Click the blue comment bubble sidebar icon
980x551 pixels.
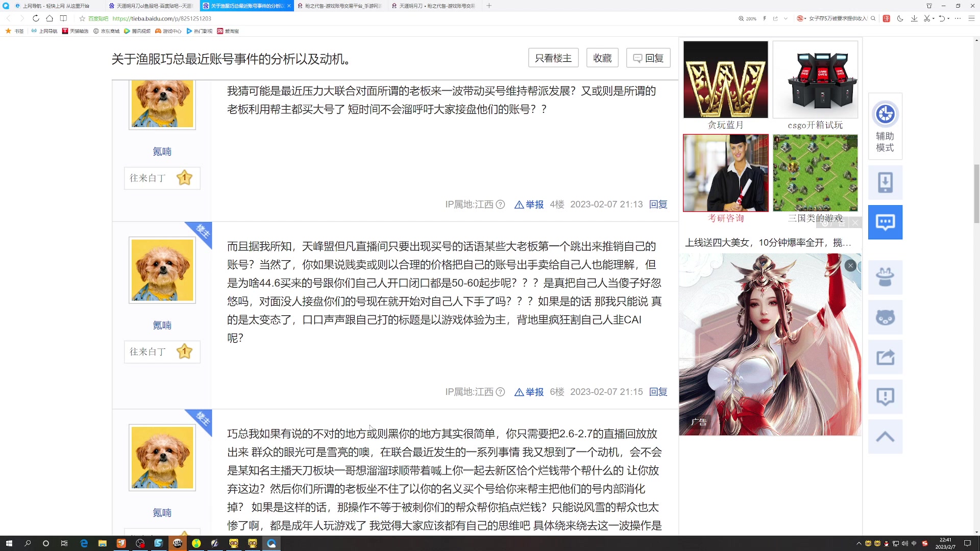886,222
